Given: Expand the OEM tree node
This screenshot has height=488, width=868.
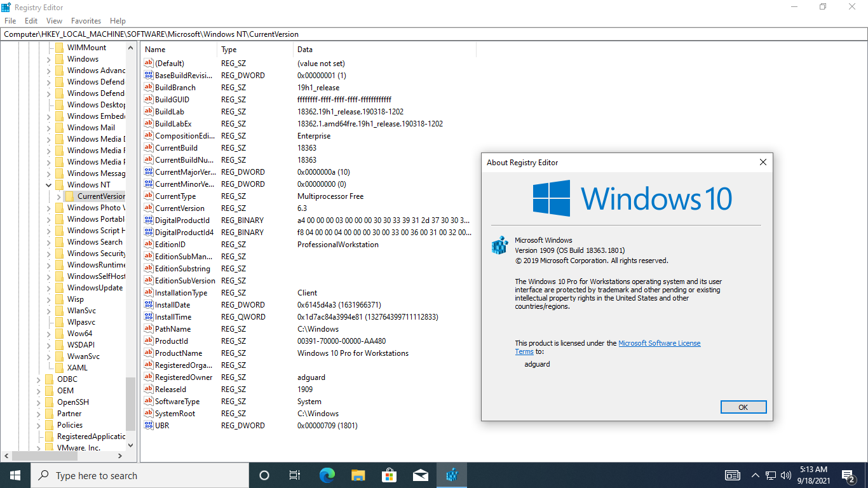Looking at the screenshot, I should coord(38,391).
